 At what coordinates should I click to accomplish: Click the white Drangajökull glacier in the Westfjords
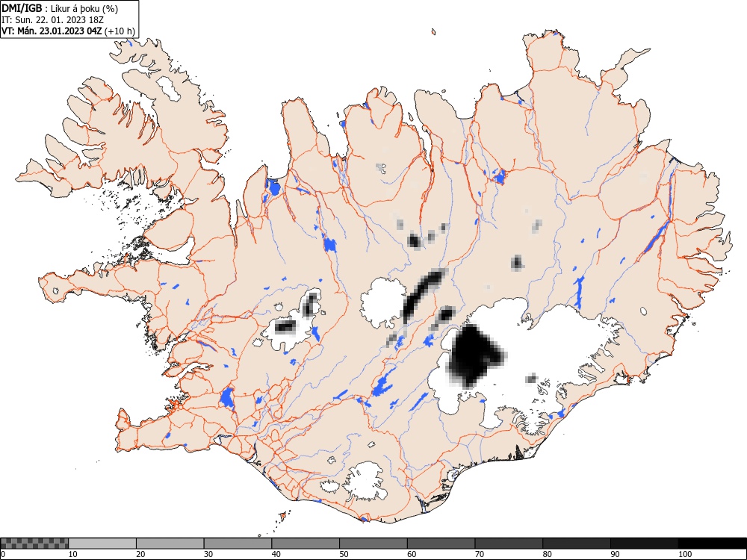(169, 88)
